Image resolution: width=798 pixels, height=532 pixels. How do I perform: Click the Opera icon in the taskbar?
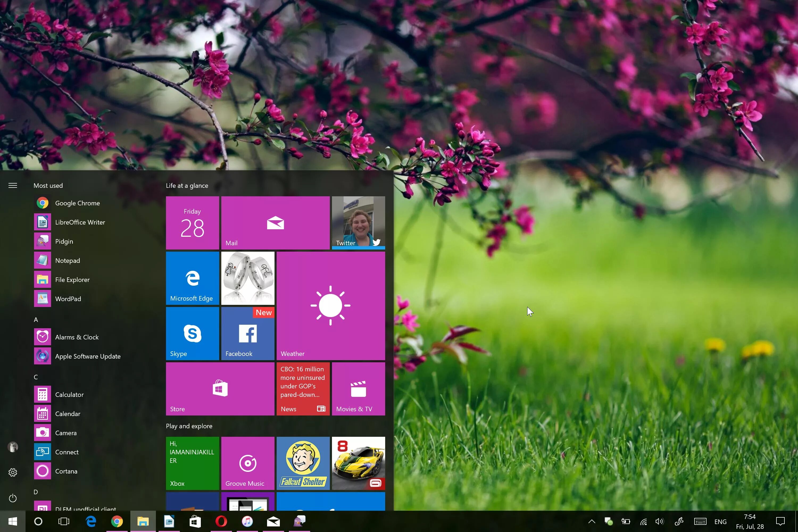[x=221, y=521]
